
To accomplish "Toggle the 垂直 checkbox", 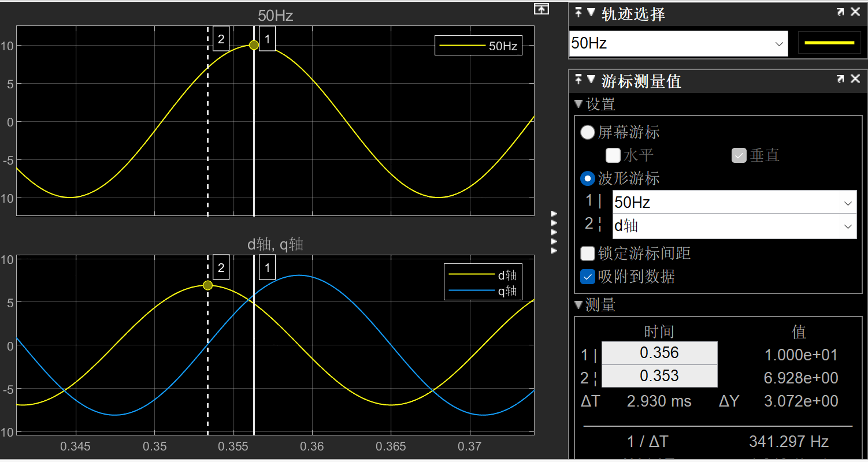I will [x=739, y=155].
